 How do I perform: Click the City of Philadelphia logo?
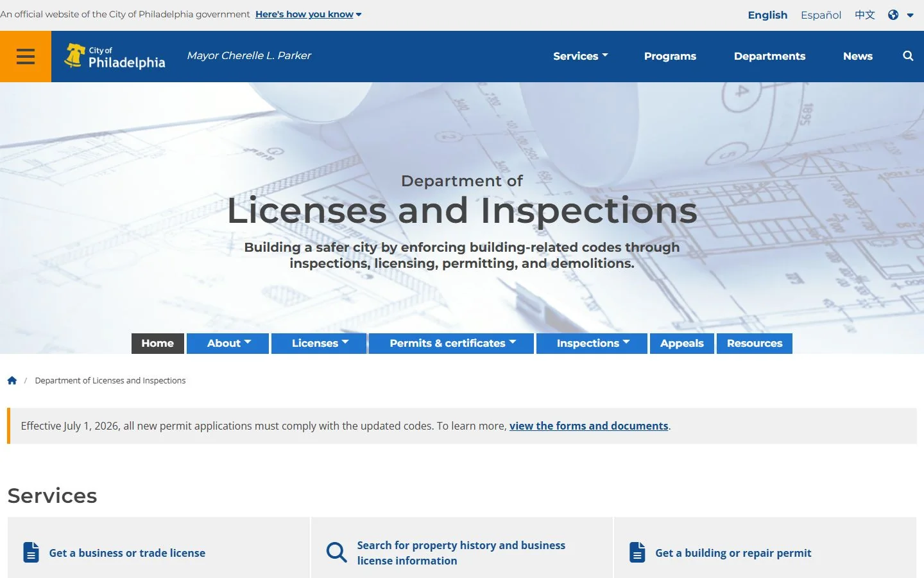point(115,57)
